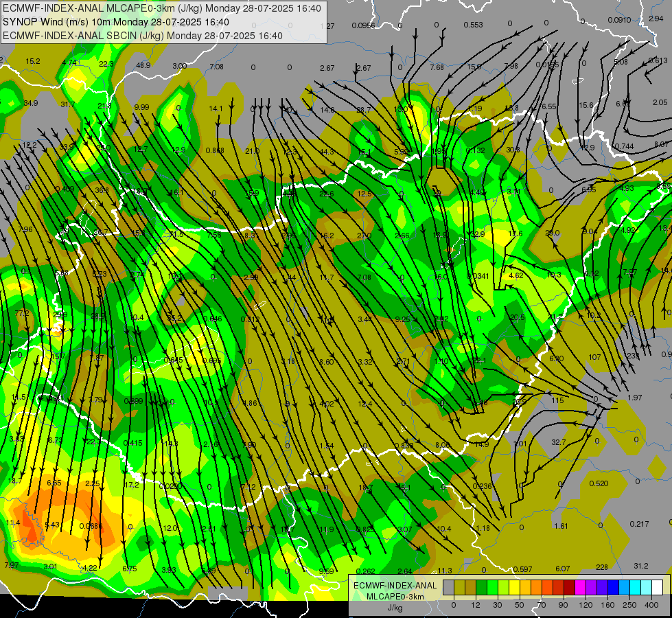Click the dark red legend swatch

tap(570, 587)
